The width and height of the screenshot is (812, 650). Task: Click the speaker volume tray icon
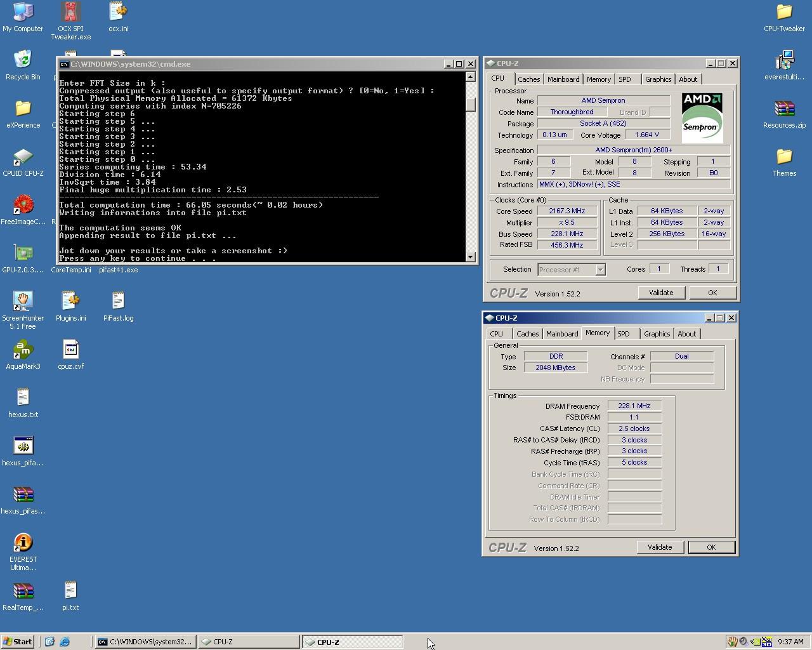[x=743, y=642]
